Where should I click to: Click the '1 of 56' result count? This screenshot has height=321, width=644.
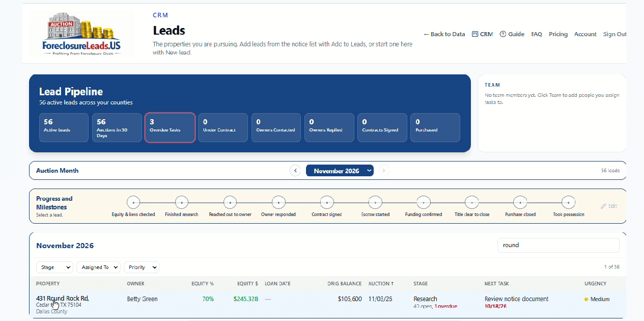pyautogui.click(x=611, y=267)
